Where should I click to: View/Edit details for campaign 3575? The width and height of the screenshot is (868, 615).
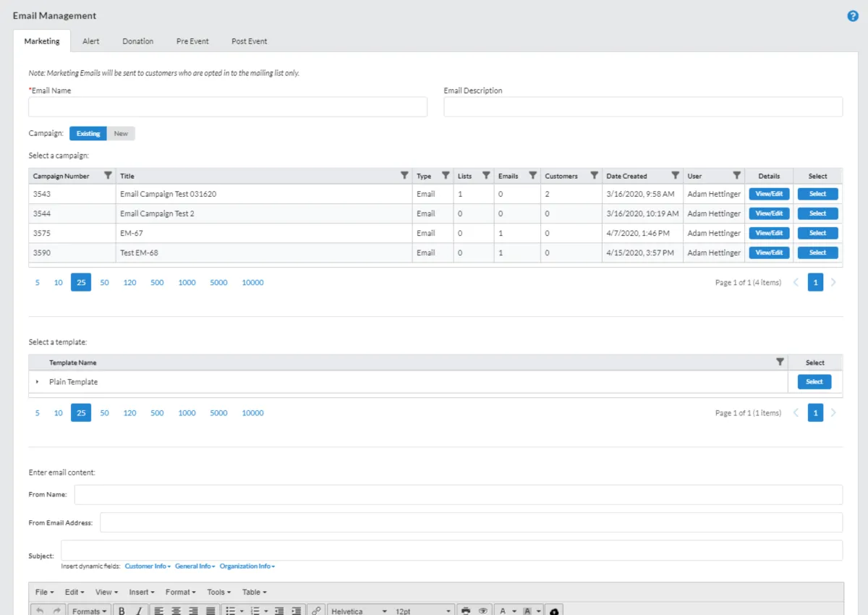click(x=769, y=233)
